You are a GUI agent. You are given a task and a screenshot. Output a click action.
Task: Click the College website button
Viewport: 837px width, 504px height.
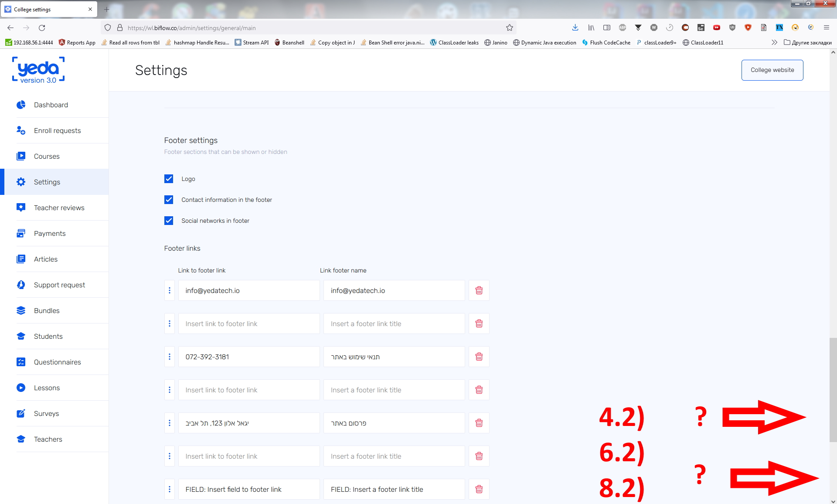tap(772, 70)
